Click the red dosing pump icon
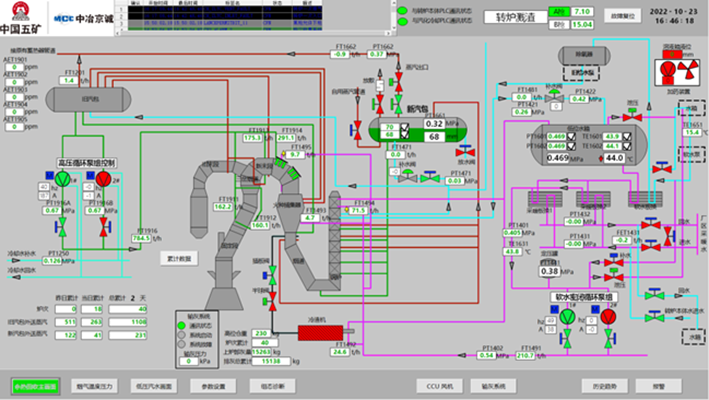 click(x=667, y=71)
